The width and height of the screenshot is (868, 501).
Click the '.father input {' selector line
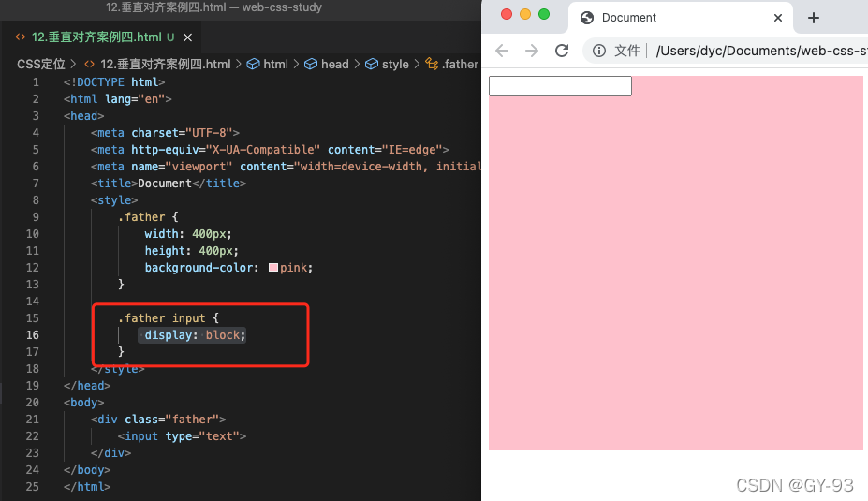(169, 318)
